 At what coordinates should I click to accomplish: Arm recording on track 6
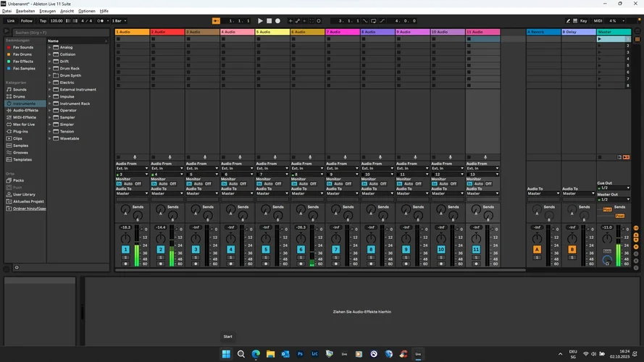click(301, 264)
